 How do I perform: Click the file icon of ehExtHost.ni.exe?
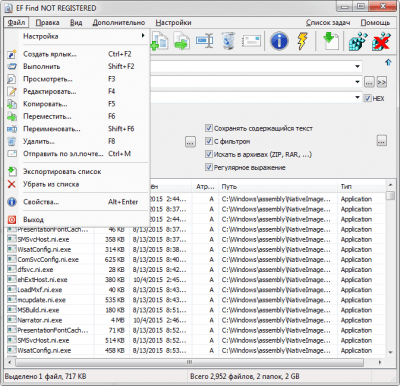coord(12,279)
